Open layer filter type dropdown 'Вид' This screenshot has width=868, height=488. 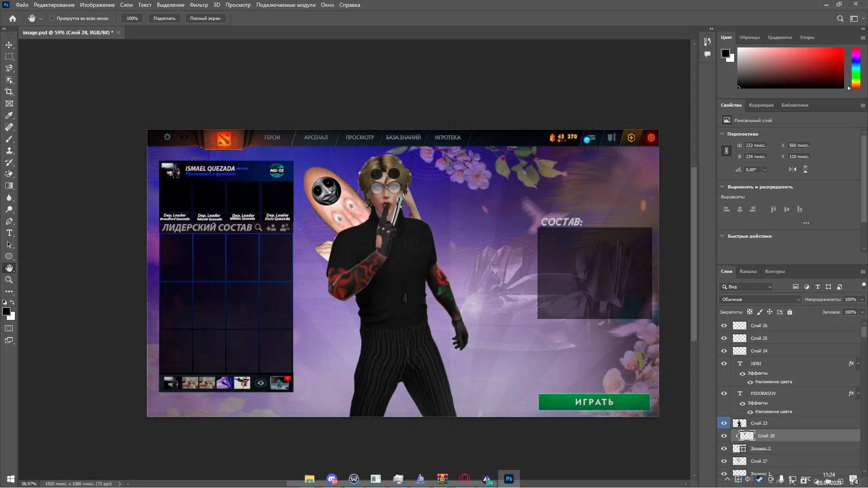tap(746, 287)
